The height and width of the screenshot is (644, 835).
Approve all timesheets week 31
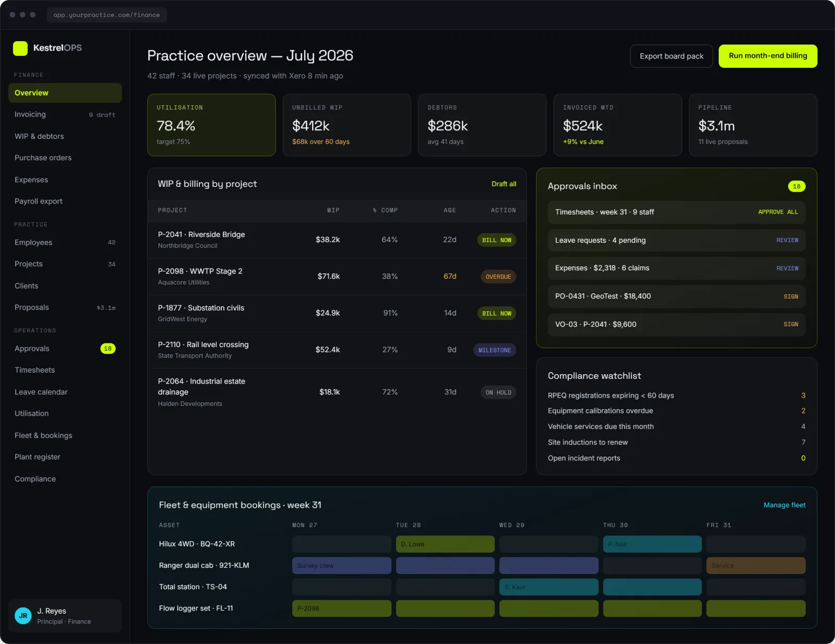(x=778, y=212)
